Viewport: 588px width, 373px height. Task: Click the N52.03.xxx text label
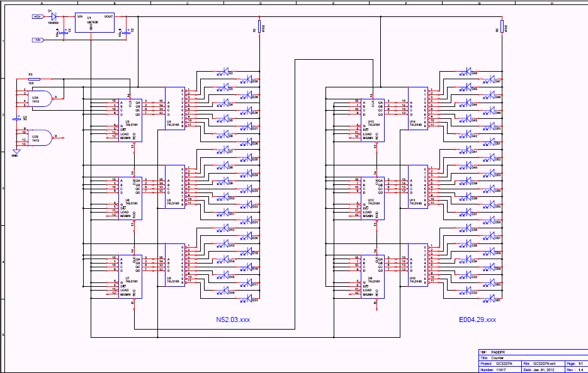(x=233, y=320)
